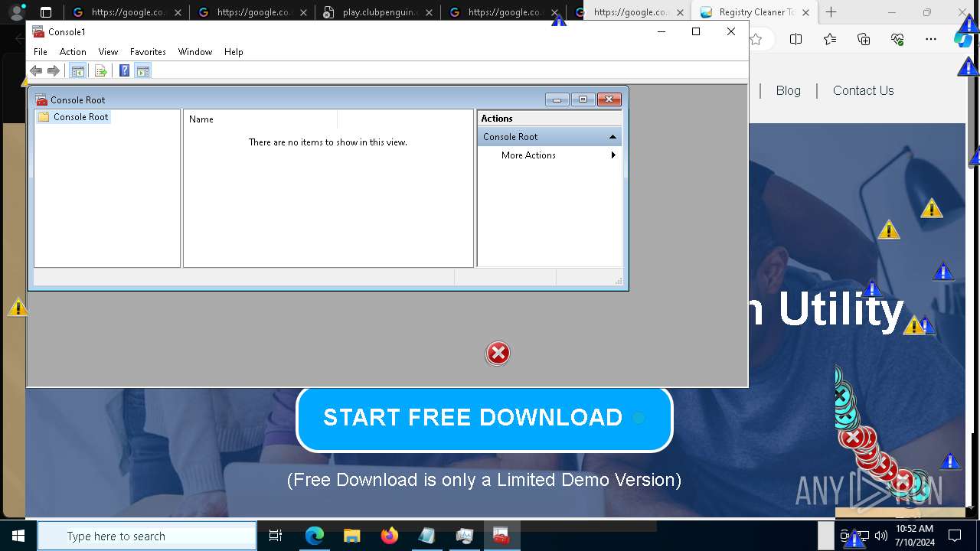
Task: Click 'There are no items to show' text
Action: pos(328,142)
